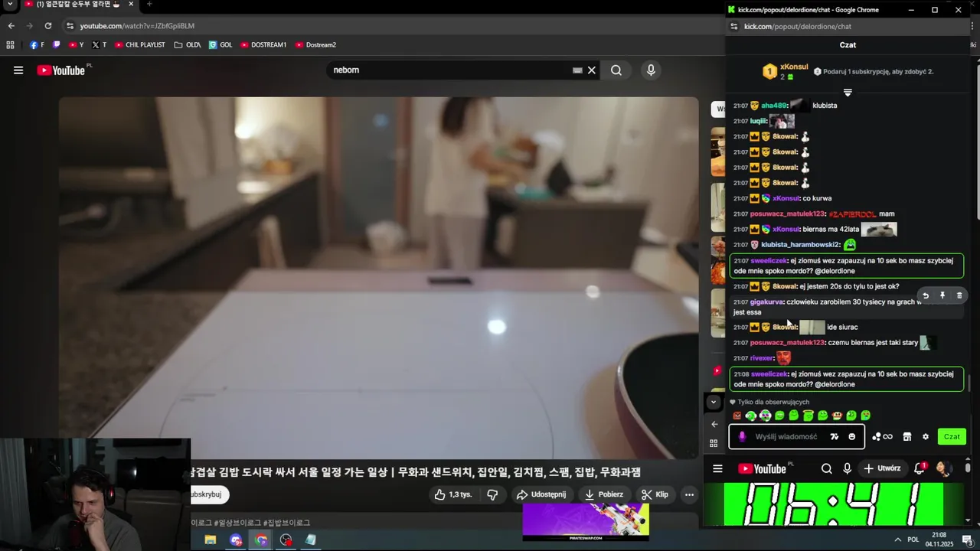Click the POL language indicator in tray
The width and height of the screenshot is (980, 551).
click(x=913, y=540)
